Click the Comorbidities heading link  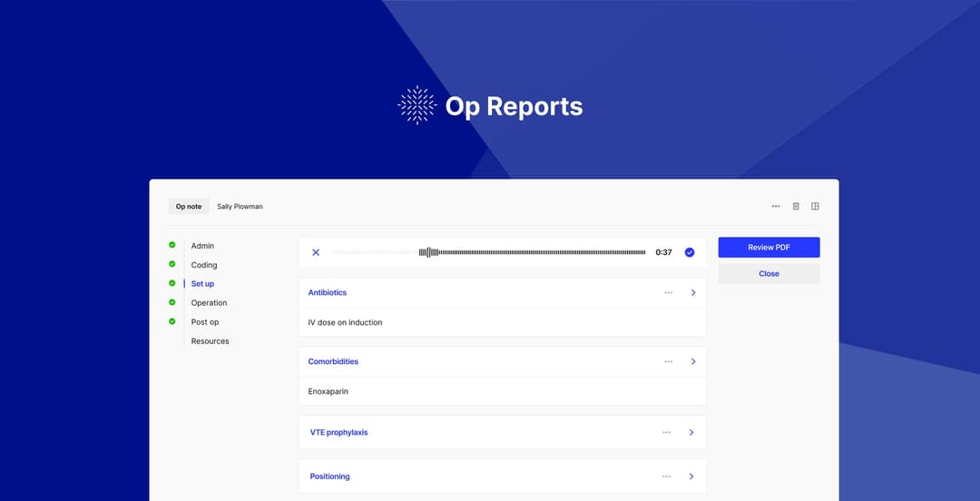click(x=333, y=361)
